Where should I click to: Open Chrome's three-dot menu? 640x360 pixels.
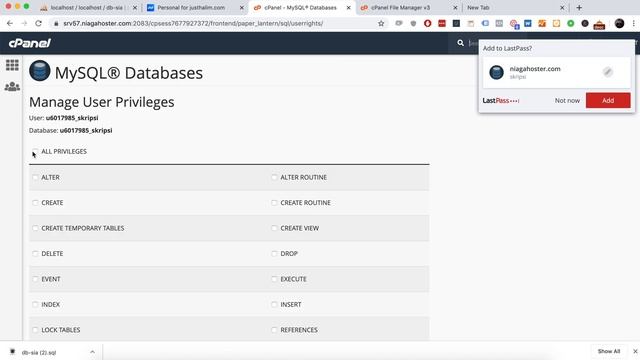coord(633,23)
